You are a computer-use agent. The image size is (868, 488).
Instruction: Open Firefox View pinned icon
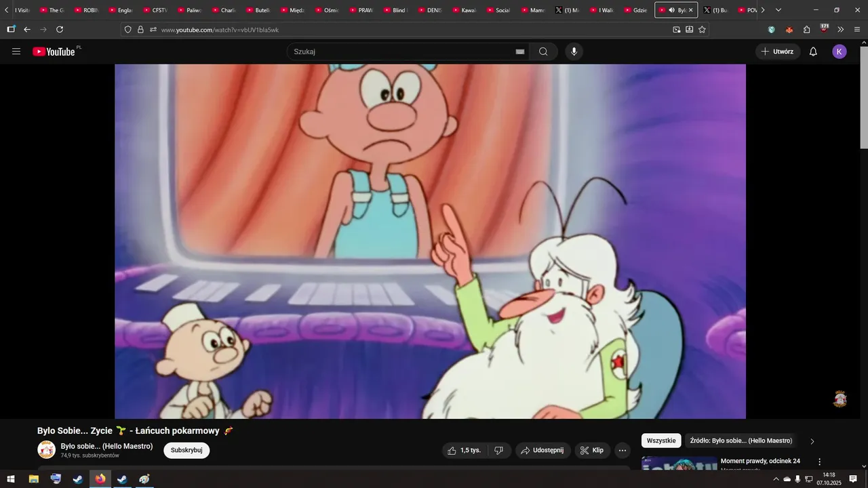click(x=11, y=30)
